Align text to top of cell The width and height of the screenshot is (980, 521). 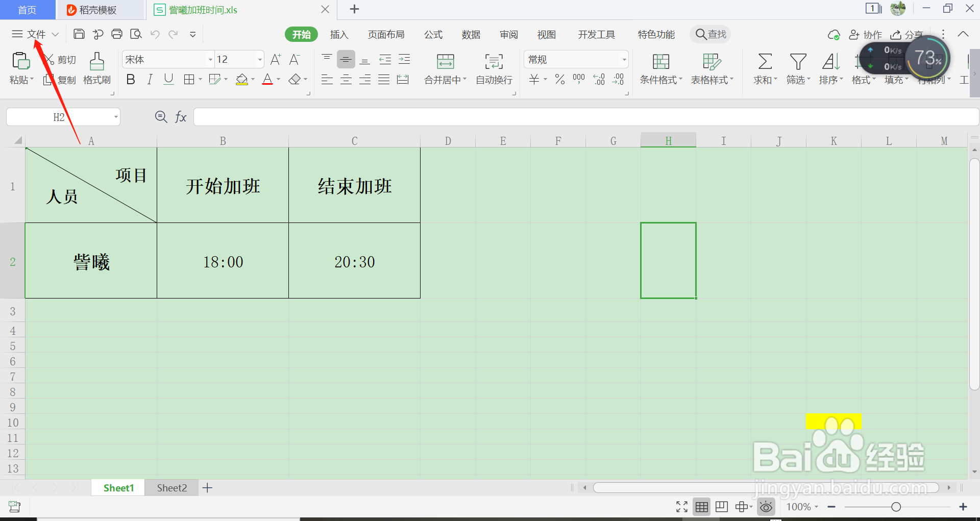(327, 60)
